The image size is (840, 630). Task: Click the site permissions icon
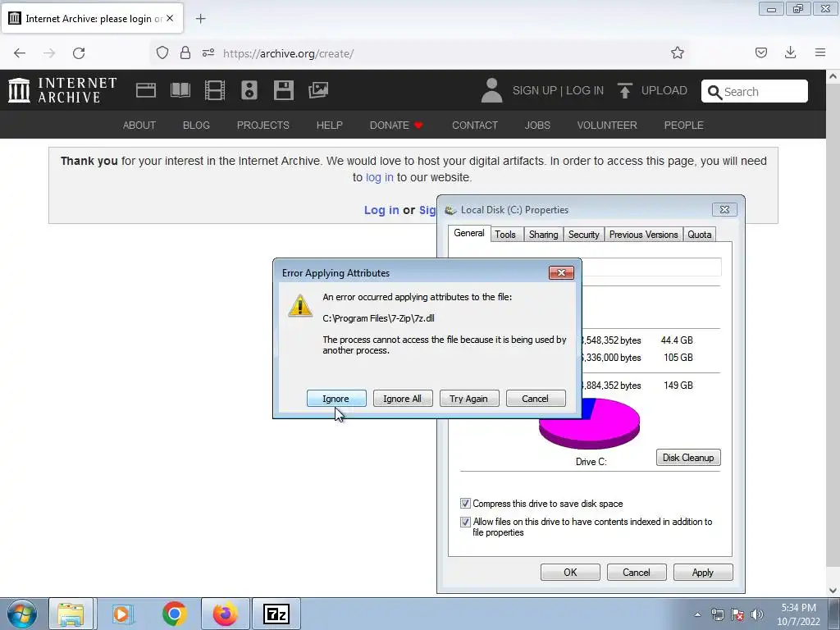(208, 53)
